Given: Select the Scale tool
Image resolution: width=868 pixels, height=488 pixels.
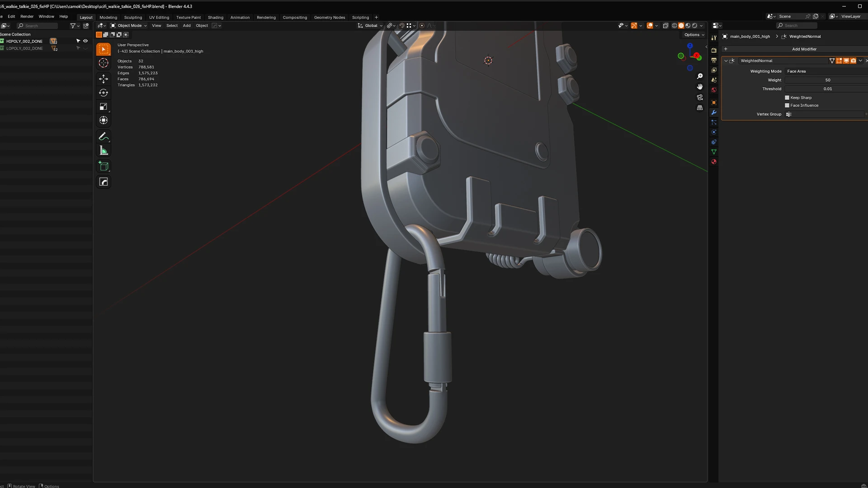Looking at the screenshot, I should pyautogui.click(x=104, y=107).
